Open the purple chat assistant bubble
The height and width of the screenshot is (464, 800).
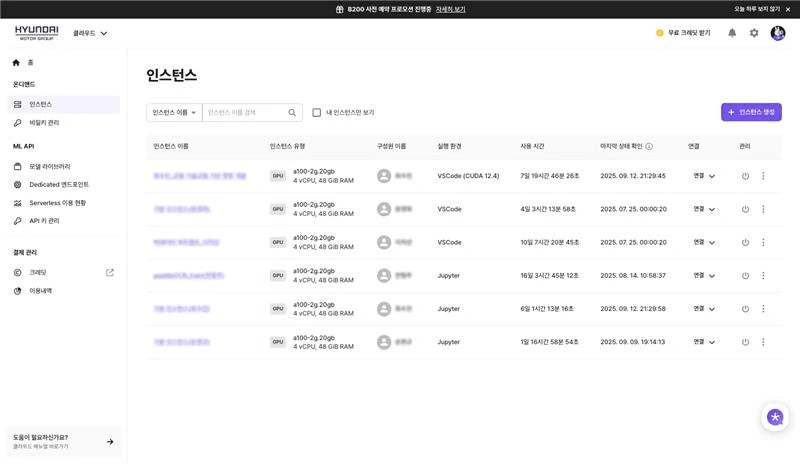(774, 417)
